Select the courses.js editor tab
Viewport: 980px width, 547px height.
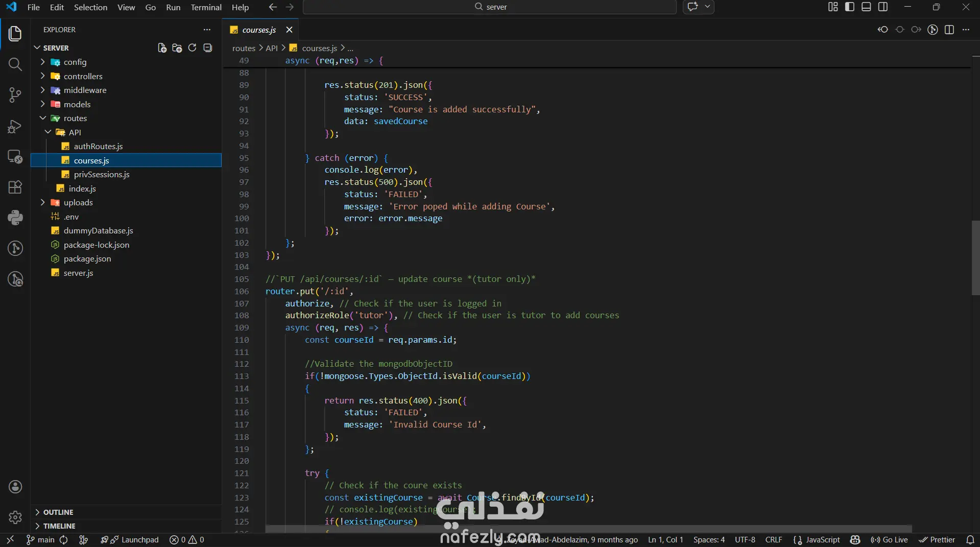pyautogui.click(x=259, y=30)
